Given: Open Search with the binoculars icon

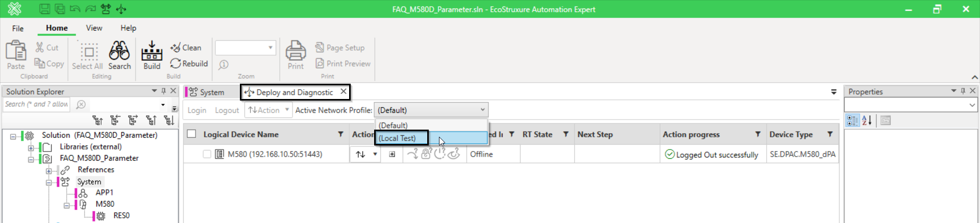Looking at the screenshot, I should 119,55.
